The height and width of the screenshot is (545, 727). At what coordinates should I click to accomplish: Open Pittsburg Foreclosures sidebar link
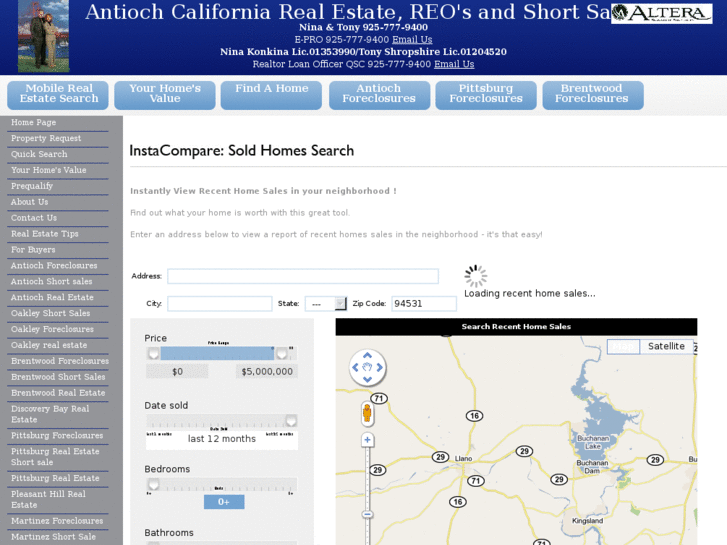57,436
